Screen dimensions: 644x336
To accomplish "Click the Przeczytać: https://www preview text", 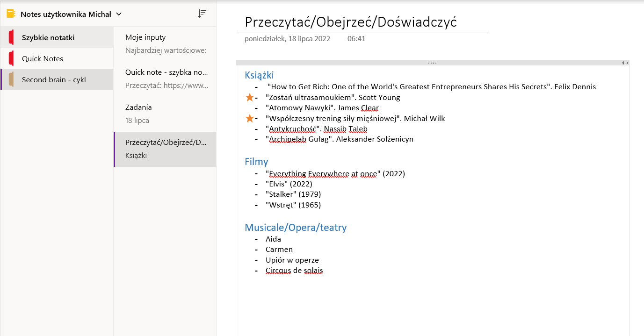I will 166,86.
